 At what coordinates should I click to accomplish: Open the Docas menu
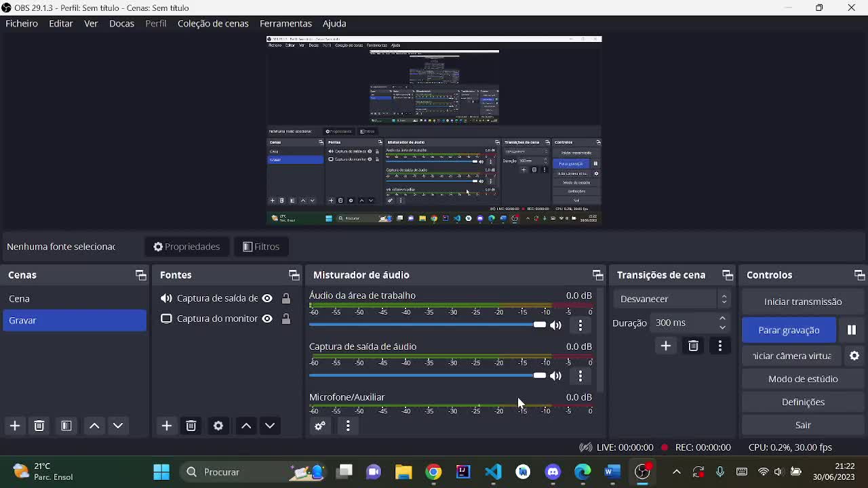121,23
